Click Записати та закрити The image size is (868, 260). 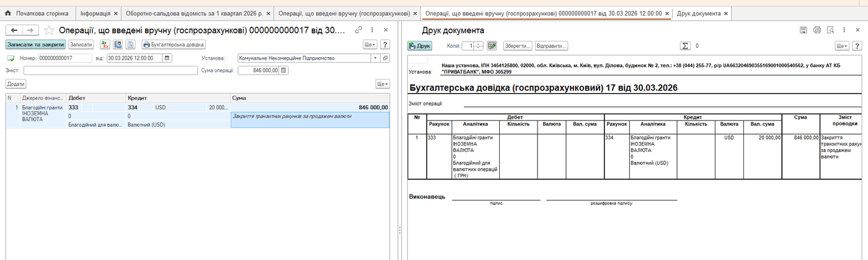(35, 45)
